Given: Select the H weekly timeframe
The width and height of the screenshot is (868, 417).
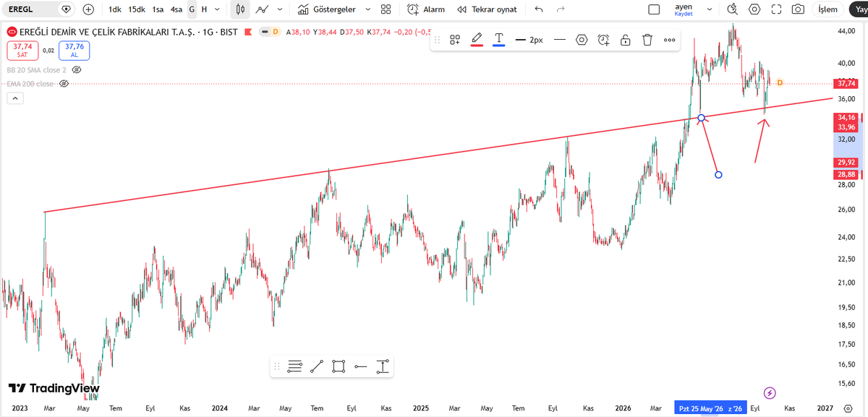Looking at the screenshot, I should [x=204, y=9].
